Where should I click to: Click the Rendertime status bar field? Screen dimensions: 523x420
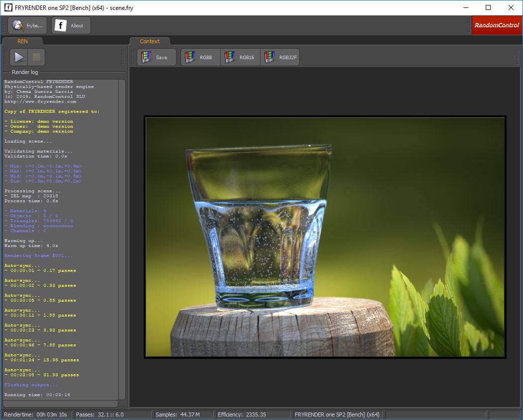pyautogui.click(x=37, y=415)
